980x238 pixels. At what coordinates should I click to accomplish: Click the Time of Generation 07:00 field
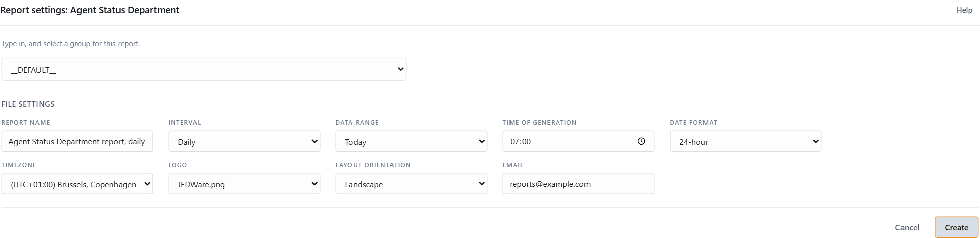coord(578,141)
